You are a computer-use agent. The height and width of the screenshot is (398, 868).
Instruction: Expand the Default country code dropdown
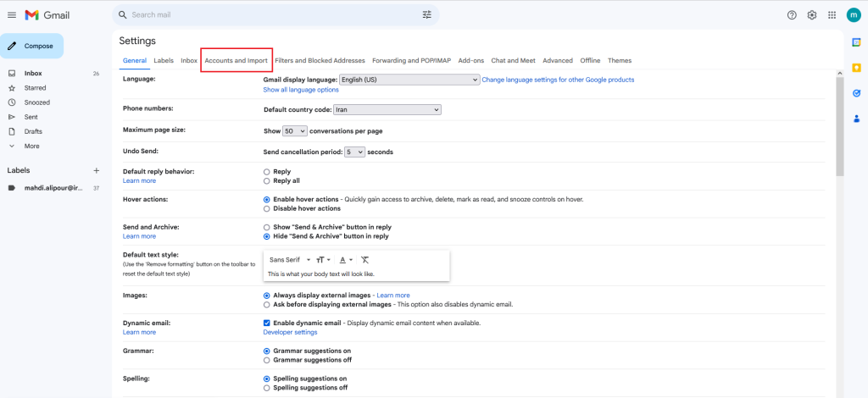pyautogui.click(x=387, y=109)
